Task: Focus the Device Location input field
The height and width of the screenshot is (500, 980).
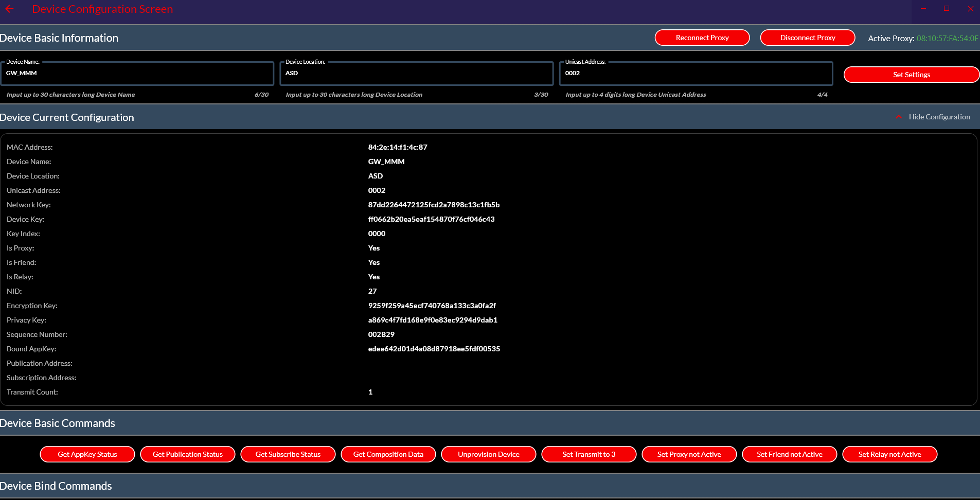Action: click(416, 74)
